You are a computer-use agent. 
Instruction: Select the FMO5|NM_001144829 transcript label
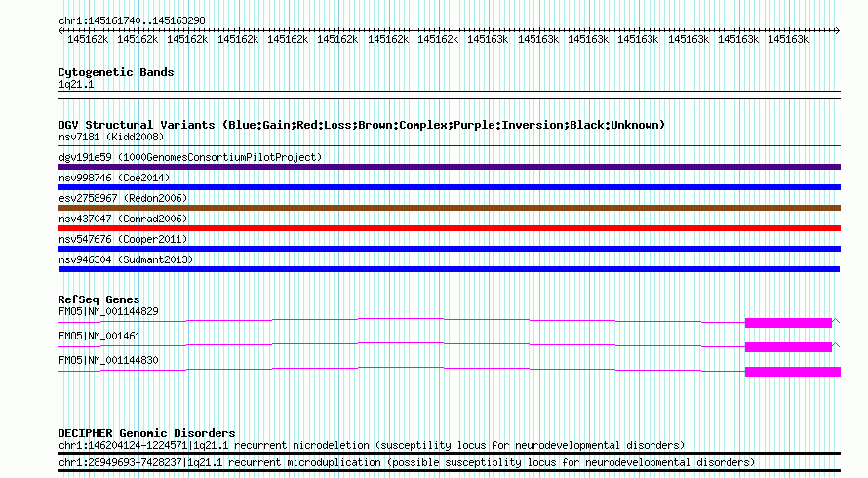[x=108, y=311]
